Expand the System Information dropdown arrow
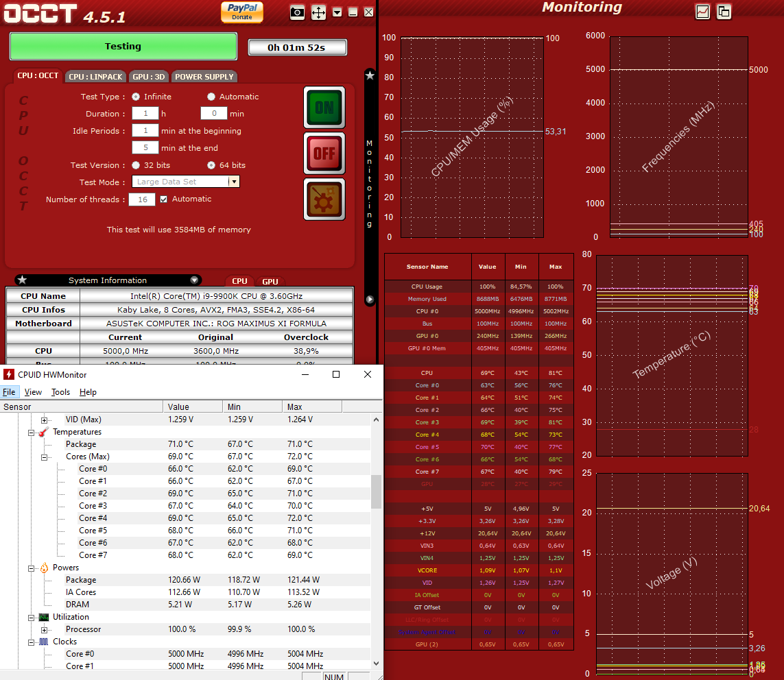Viewport: 784px width, 680px height. (194, 280)
